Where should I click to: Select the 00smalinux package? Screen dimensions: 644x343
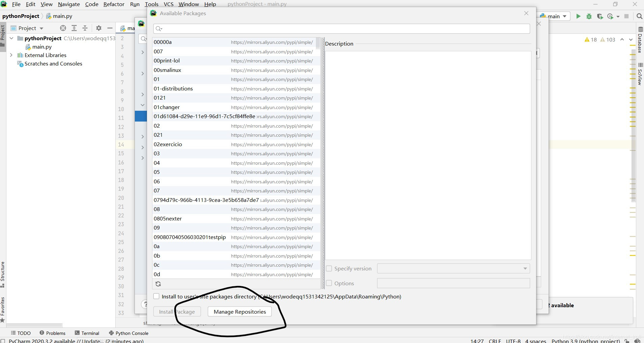pos(236,70)
